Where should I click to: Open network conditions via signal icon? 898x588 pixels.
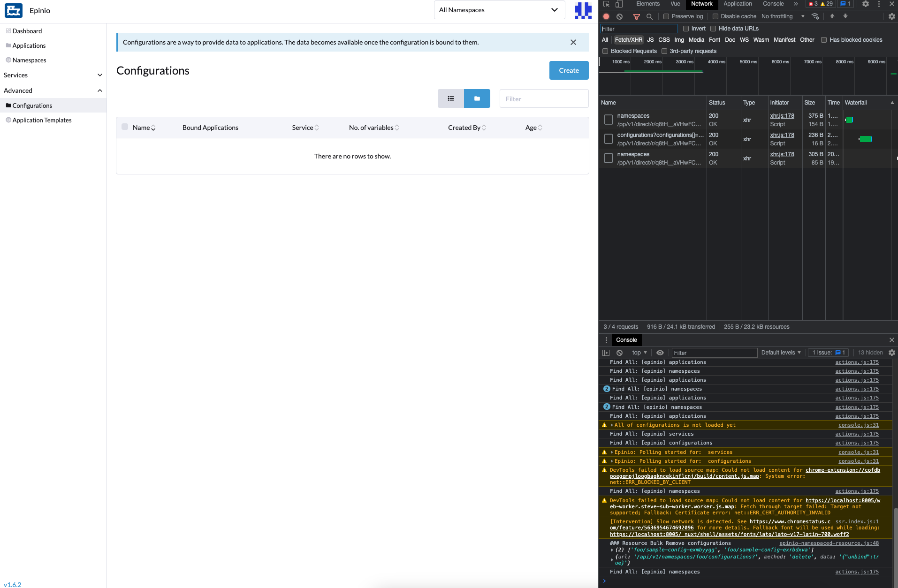[815, 16]
